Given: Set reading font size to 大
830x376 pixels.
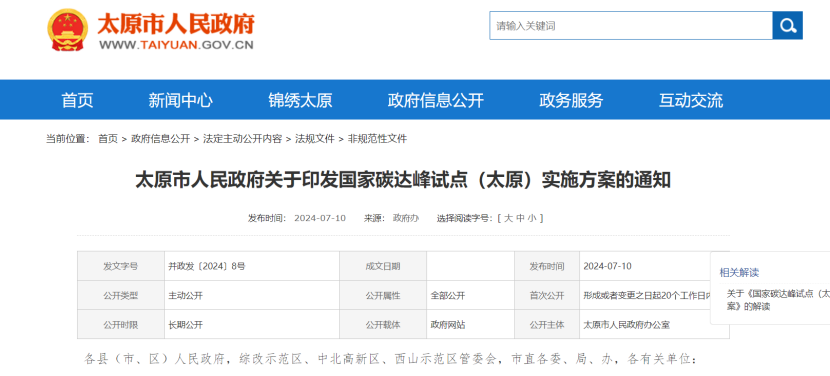Looking at the screenshot, I should 509,218.
